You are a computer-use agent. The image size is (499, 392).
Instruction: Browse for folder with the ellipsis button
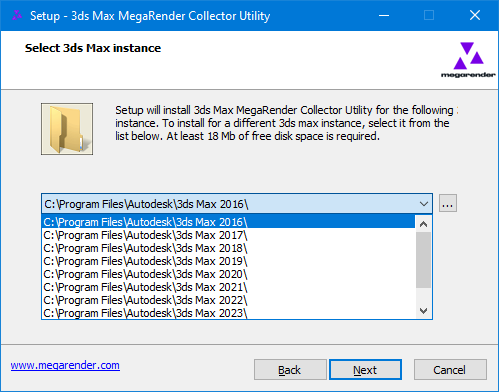click(448, 203)
